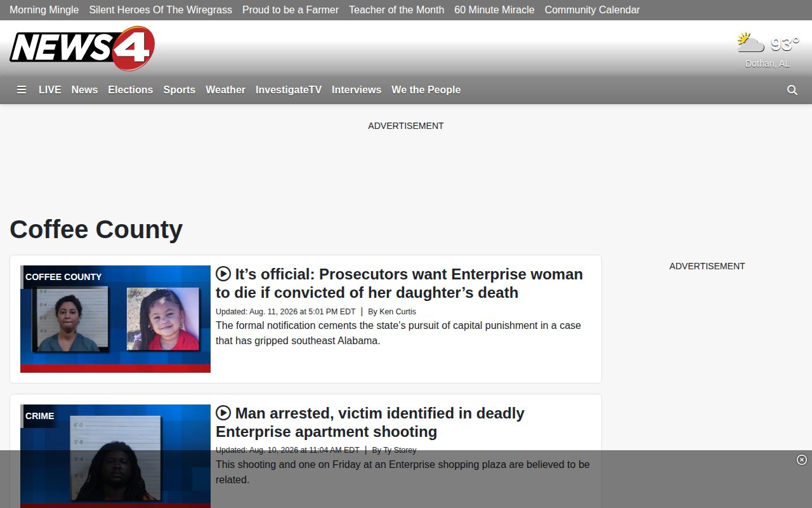Visit Teacher of the Month page
This screenshot has width=812, height=508.
396,10
